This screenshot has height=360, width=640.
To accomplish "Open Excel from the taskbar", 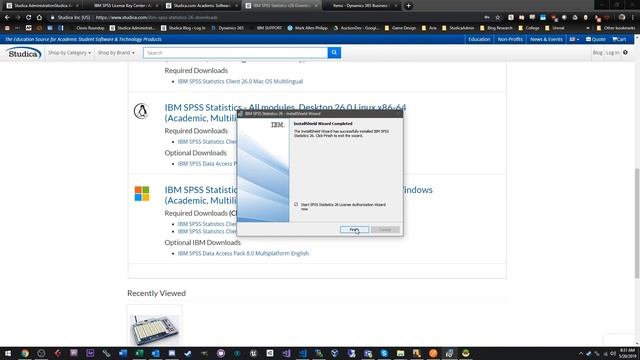I will [139, 353].
